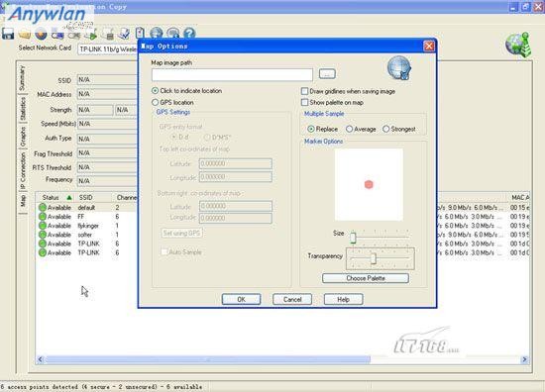Browse for map image with ... button
Viewport: 545px width, 392px height.
pos(327,73)
